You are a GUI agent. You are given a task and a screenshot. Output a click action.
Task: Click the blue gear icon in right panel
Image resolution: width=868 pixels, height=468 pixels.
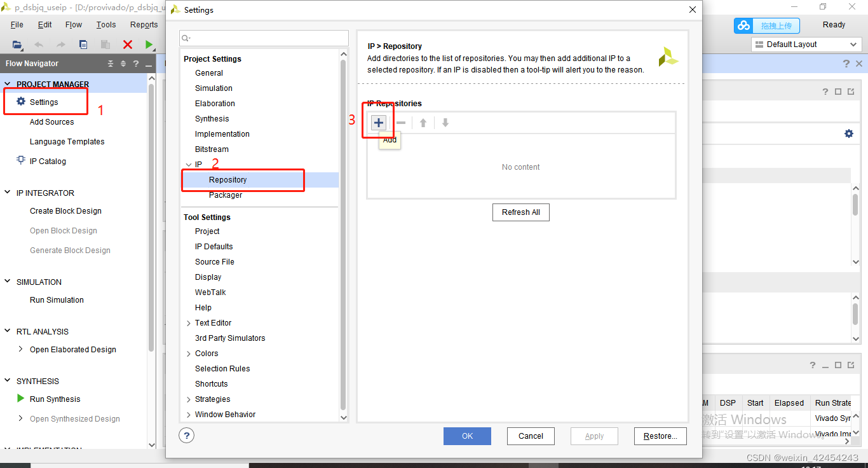849,134
